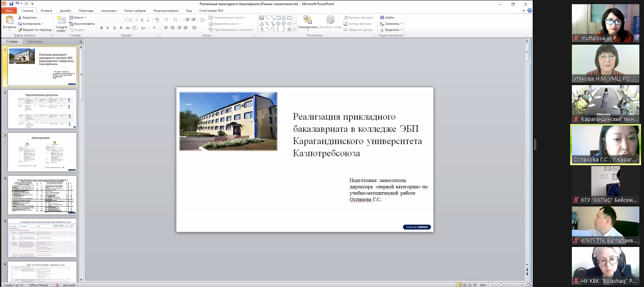This screenshot has width=644, height=287.
Task: Switch to the Structure (Структура) pane tab
Action: tap(34, 42)
